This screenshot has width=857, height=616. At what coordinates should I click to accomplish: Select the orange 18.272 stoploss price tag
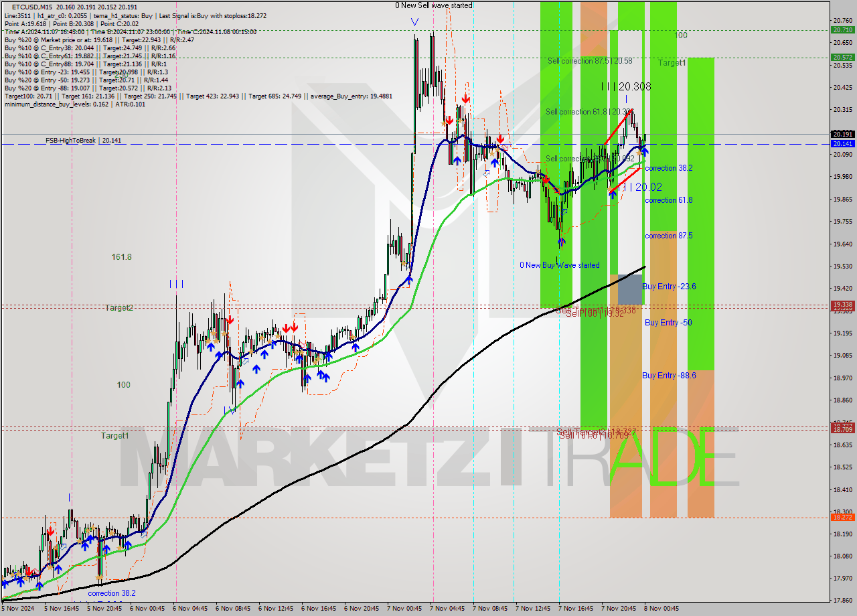(x=842, y=517)
